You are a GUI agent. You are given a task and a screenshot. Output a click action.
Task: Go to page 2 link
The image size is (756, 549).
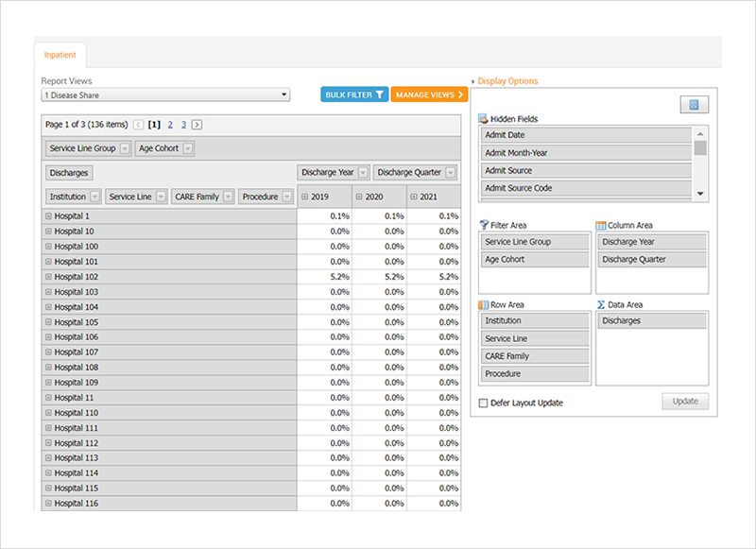click(x=170, y=125)
